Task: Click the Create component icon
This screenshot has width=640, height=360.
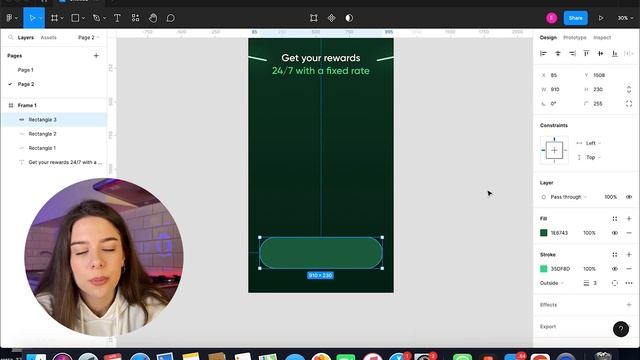Action: pos(331,18)
